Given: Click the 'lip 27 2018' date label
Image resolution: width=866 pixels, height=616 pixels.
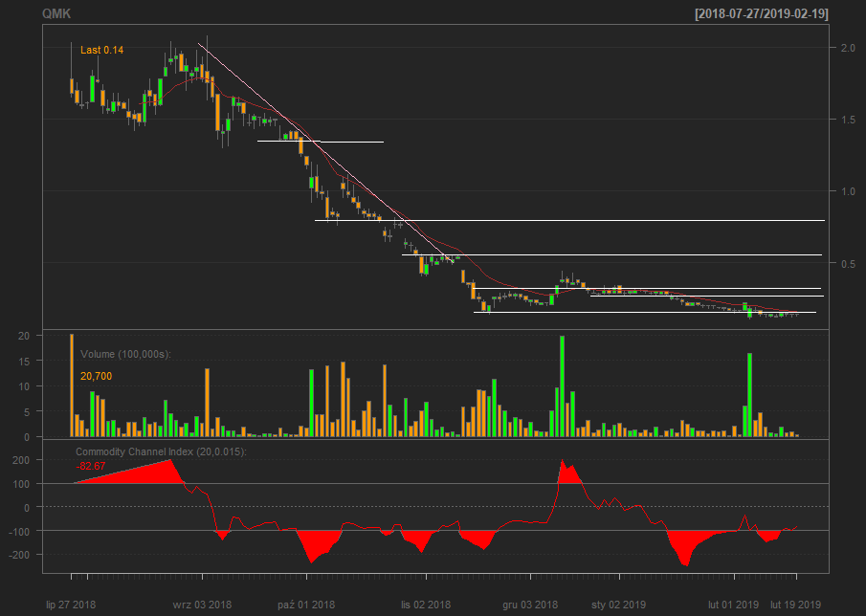Looking at the screenshot, I should [71, 605].
